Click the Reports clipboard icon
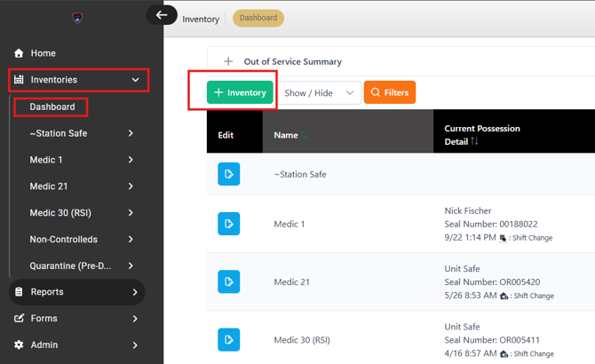 [x=19, y=292]
